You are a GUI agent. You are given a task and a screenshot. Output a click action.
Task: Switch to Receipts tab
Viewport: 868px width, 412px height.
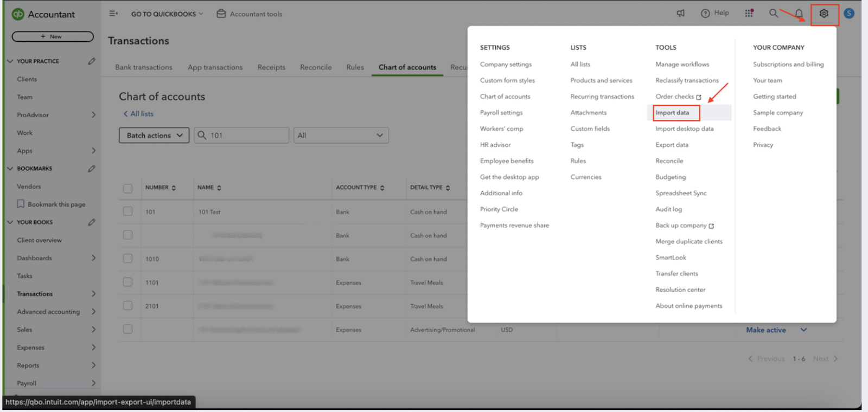271,67
